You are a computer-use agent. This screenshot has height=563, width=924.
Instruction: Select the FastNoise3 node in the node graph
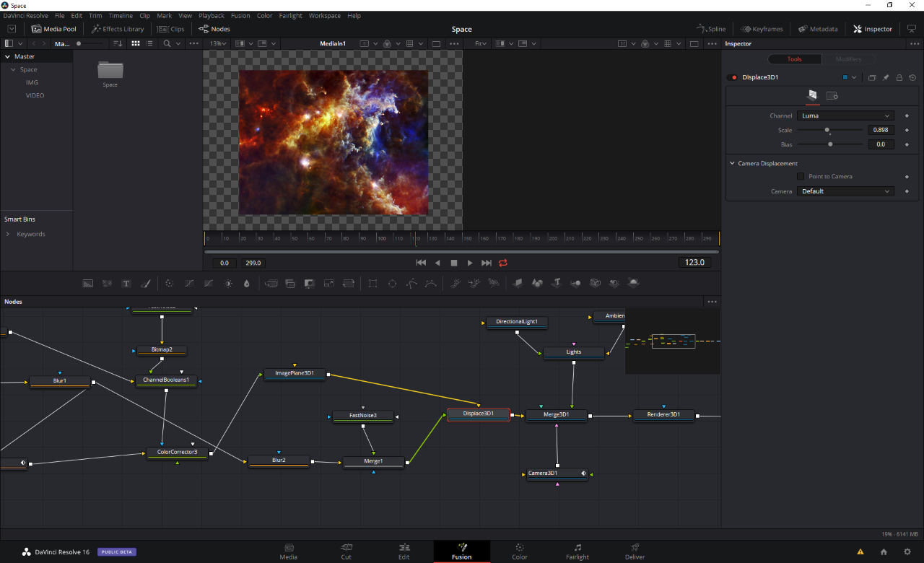pos(362,416)
